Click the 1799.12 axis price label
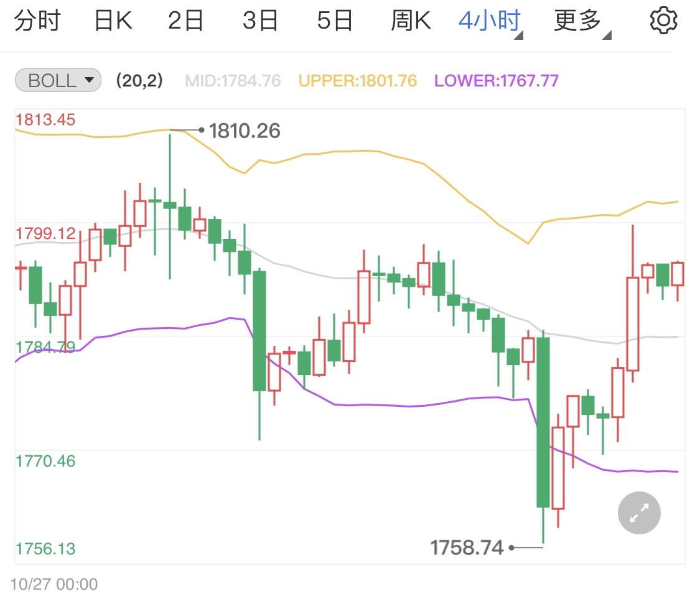Screen dimensions: 700x604 [45, 233]
